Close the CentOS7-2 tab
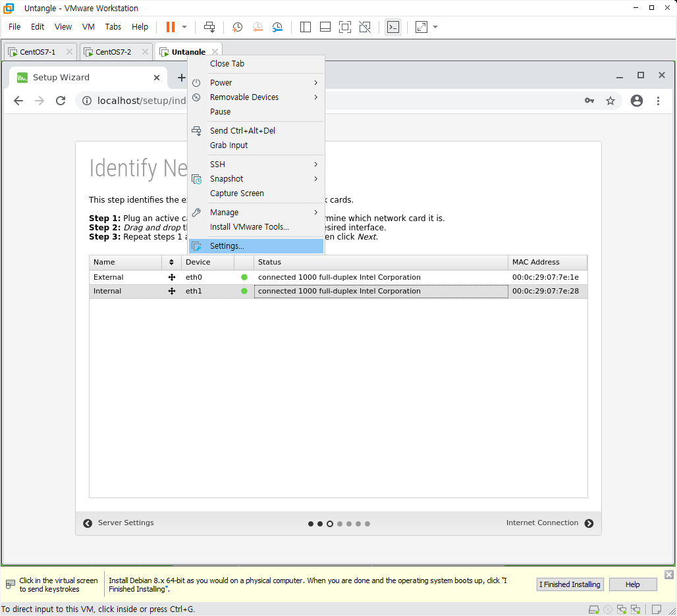Viewport: 677px width, 616px height. (x=145, y=52)
